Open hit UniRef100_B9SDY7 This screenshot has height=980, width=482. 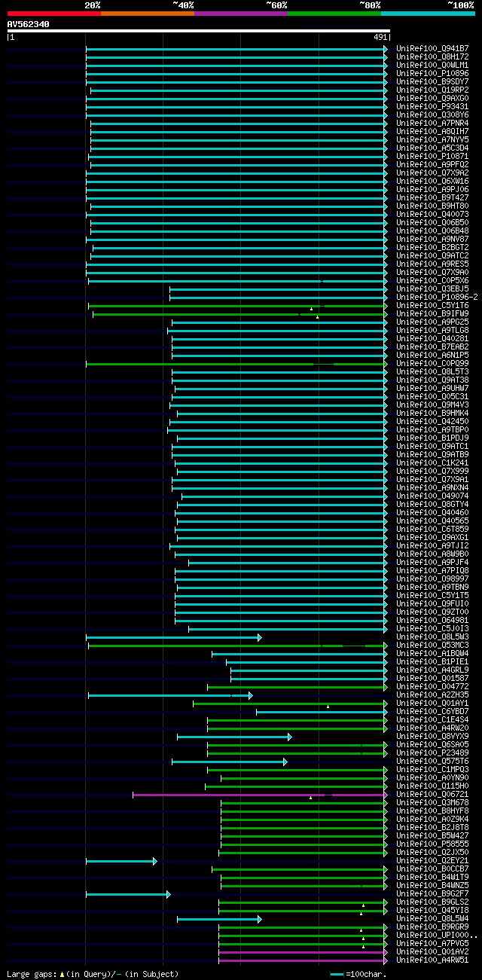tap(432, 81)
